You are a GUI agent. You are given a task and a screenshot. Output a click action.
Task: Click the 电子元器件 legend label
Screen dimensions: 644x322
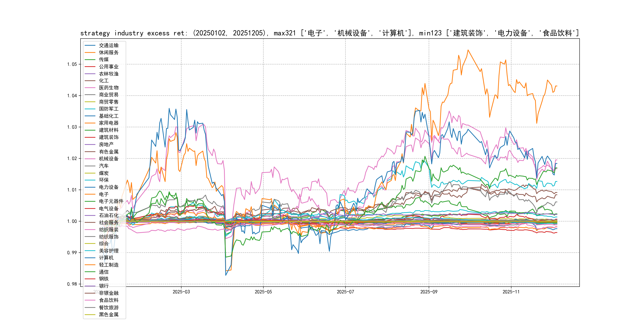point(111,201)
